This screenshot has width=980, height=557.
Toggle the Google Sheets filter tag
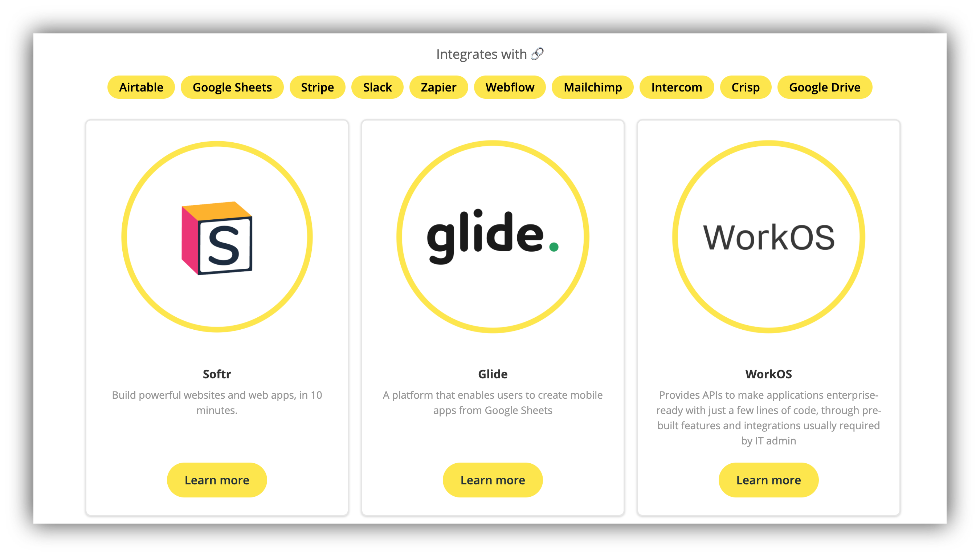pyautogui.click(x=232, y=86)
